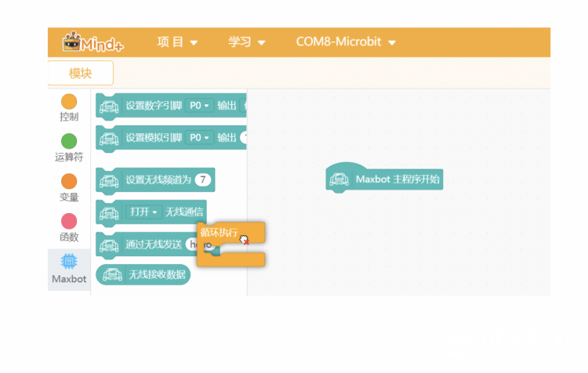Click the 学习 menu arrow
This screenshot has width=588, height=373.
(x=261, y=43)
